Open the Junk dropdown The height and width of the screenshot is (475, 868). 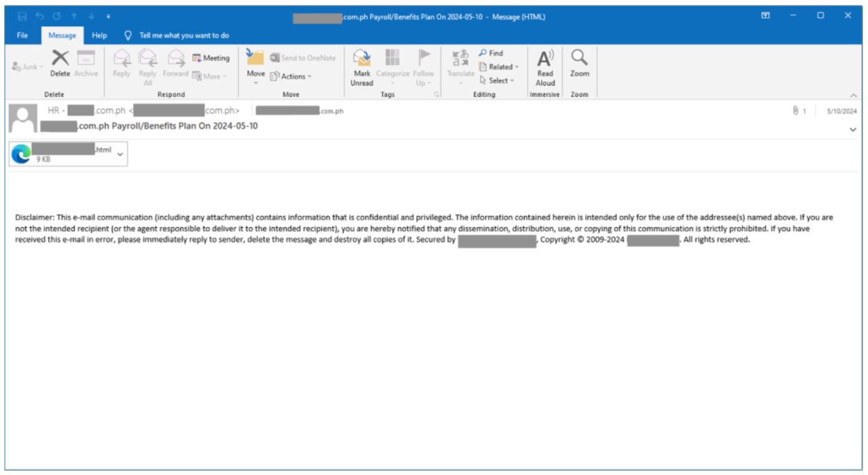(x=27, y=67)
